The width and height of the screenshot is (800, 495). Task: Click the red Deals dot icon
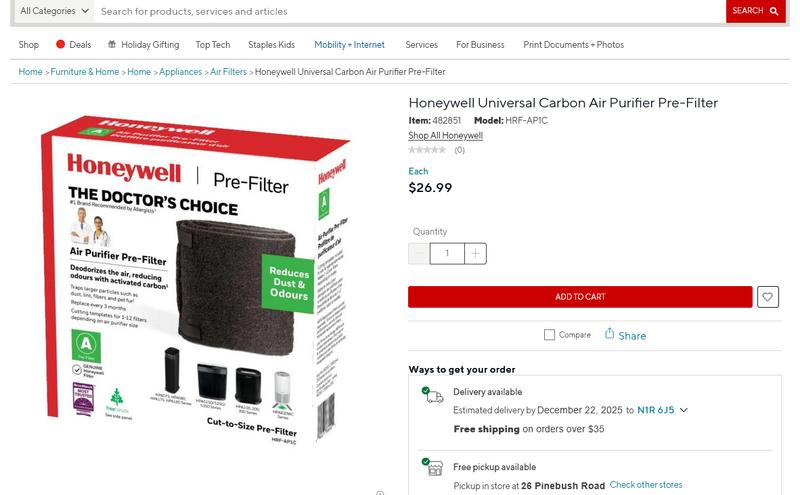click(x=60, y=44)
